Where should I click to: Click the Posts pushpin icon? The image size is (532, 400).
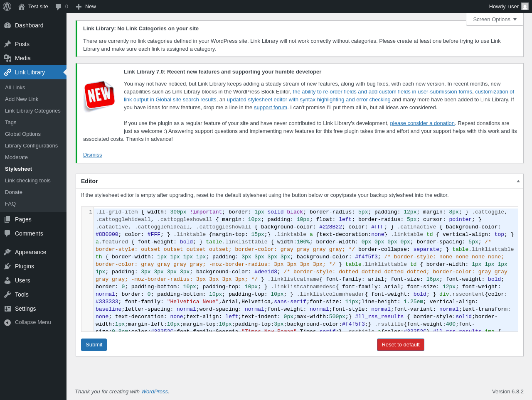pyautogui.click(x=7, y=44)
